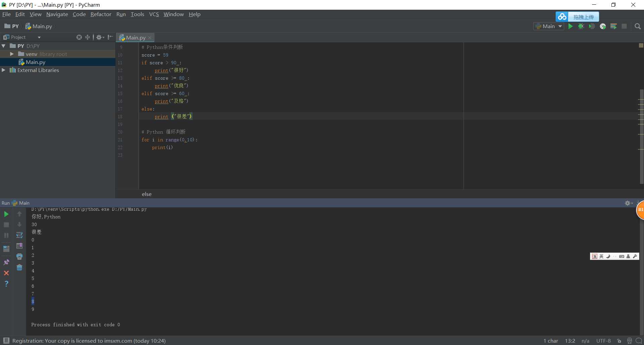Open the Code menu
This screenshot has width=644, height=345.
79,14
